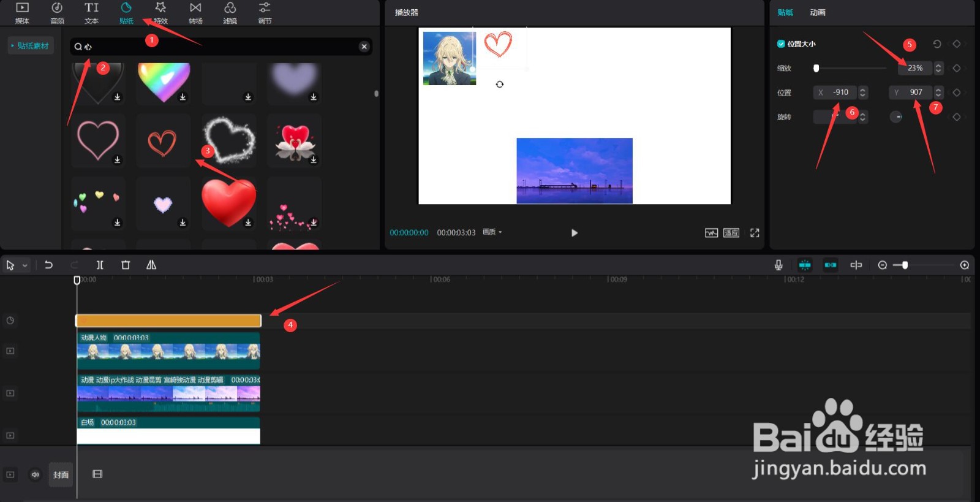
Task: Open the 转场 (Transition) tab
Action: click(x=195, y=12)
